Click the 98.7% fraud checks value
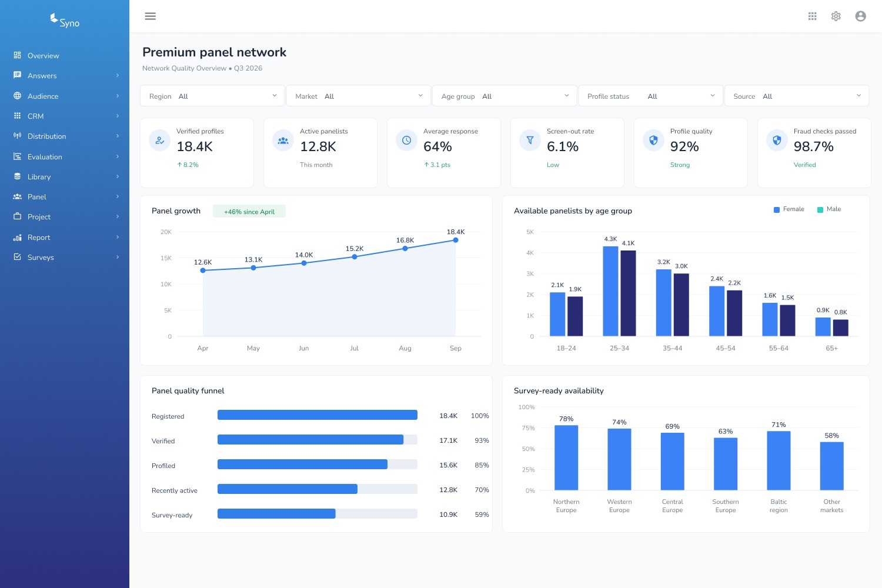This screenshot has height=588, width=882. (814, 146)
